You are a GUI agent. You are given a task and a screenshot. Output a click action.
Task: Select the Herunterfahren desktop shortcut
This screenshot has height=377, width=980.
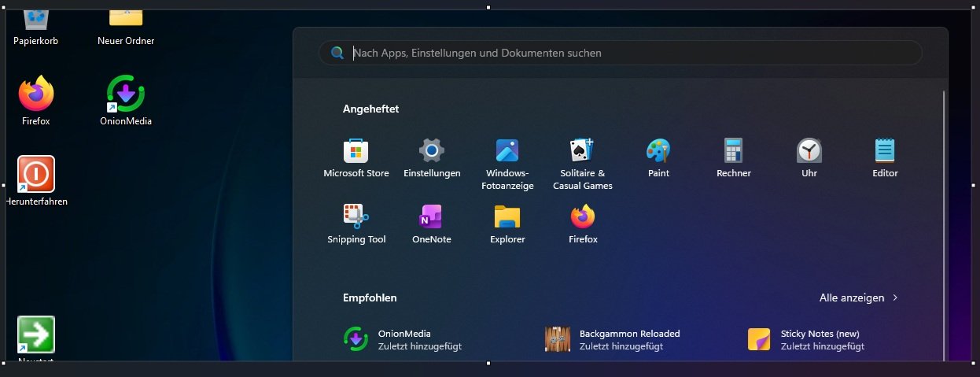click(36, 181)
